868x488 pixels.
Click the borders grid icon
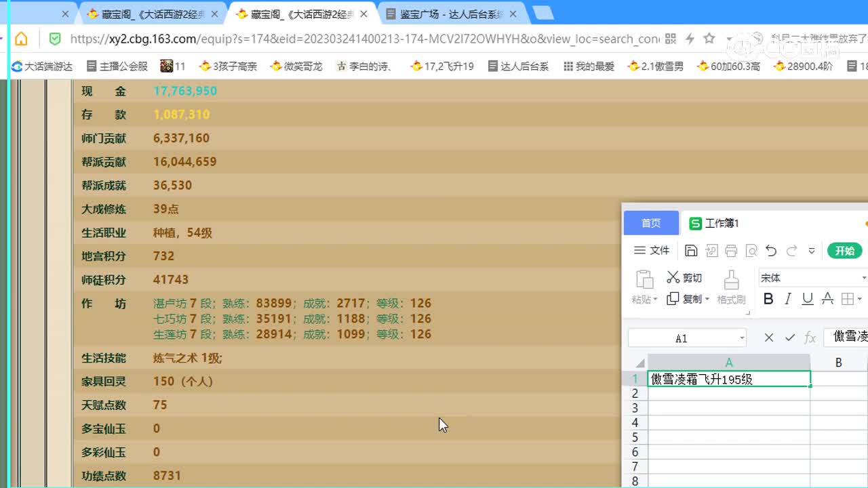click(847, 299)
